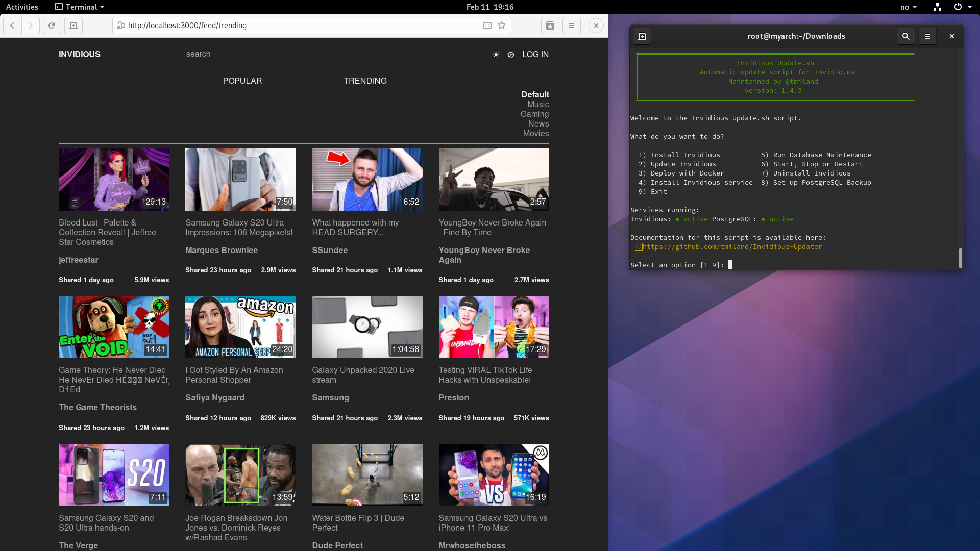980x551 pixels.
Task: Select the Music trending category
Action: click(538, 104)
